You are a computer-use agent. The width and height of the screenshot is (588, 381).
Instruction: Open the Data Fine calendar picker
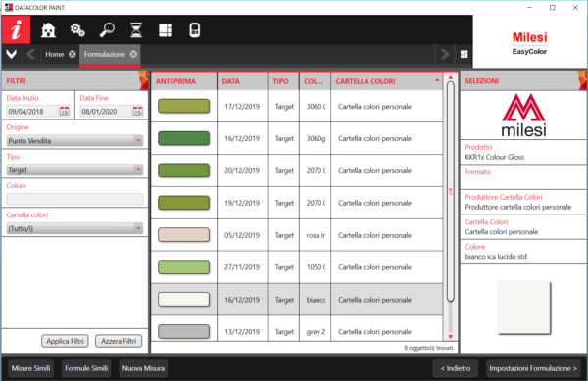(x=137, y=111)
